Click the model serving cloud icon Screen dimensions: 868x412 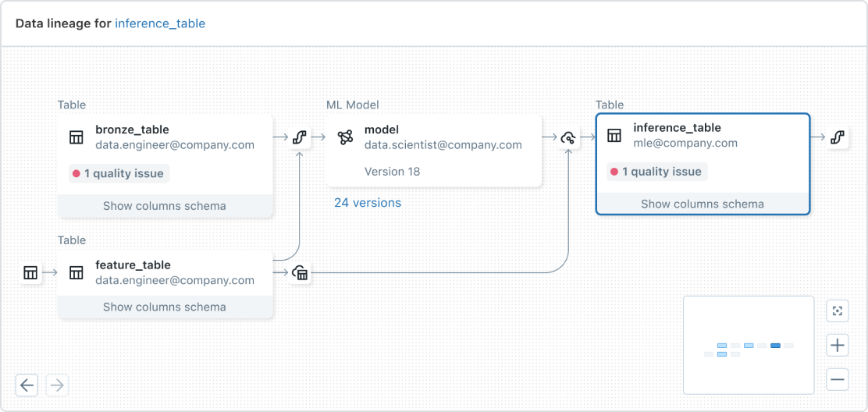point(568,138)
